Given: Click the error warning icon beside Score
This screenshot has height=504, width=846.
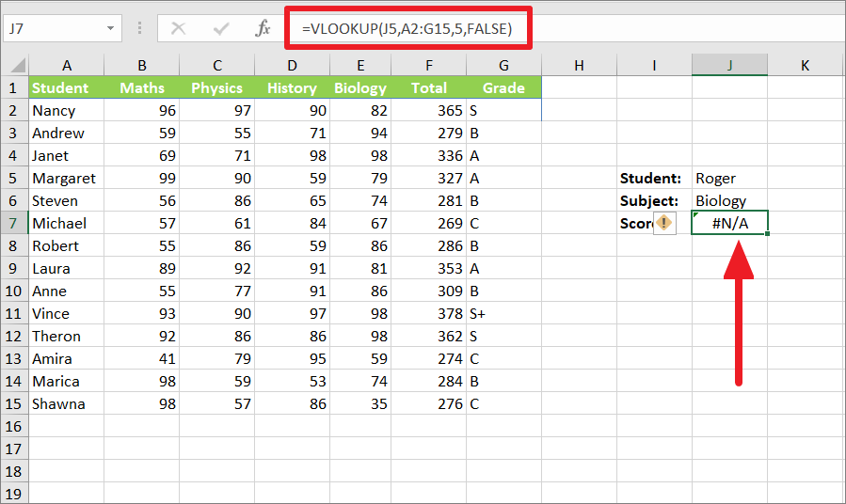Looking at the screenshot, I should (x=664, y=223).
